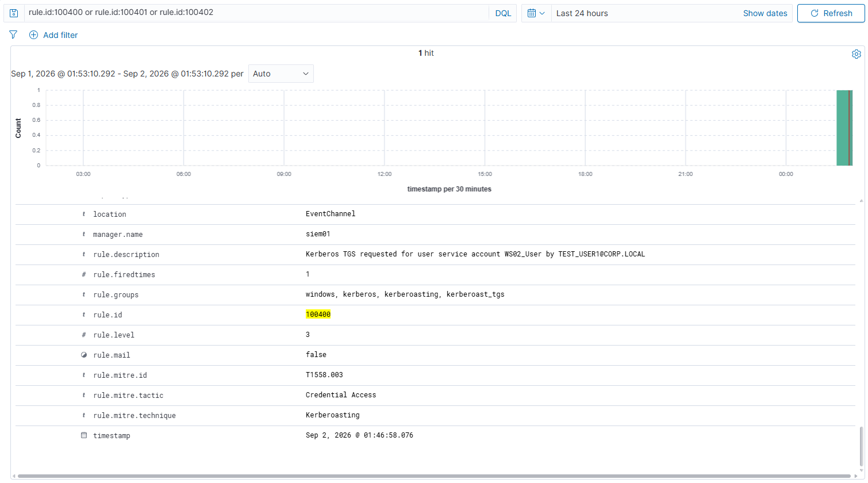Click the siem01 manager name value

point(318,234)
